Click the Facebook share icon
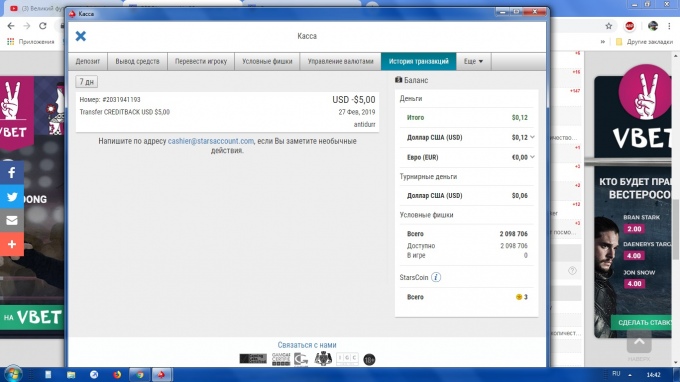The image size is (680, 382). pos(12,173)
